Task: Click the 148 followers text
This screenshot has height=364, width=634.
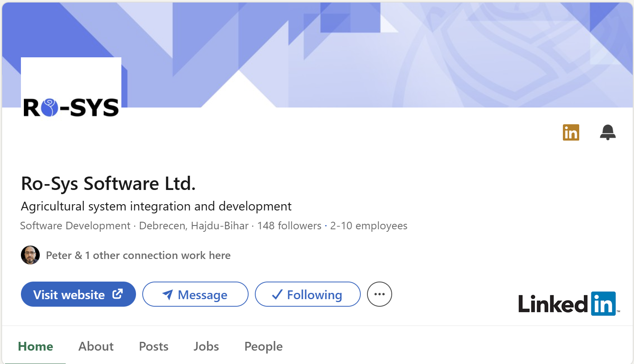Action: click(x=289, y=226)
